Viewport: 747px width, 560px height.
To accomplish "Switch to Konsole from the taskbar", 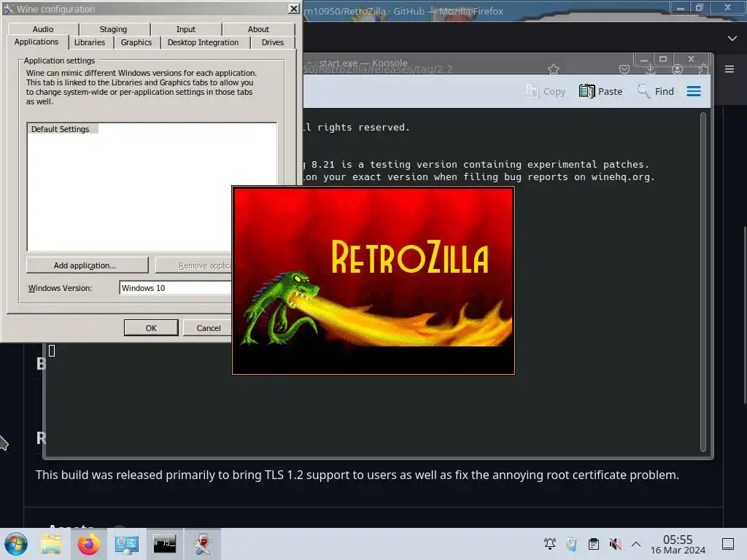I will [164, 544].
